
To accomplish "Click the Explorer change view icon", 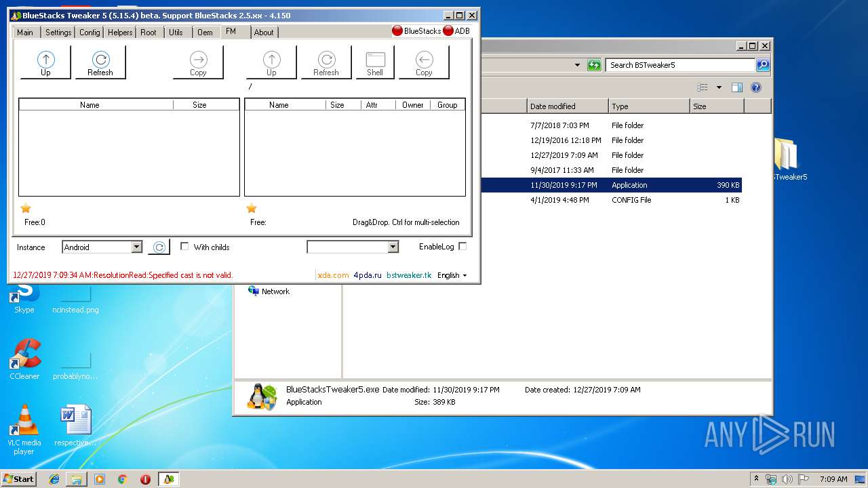I will click(703, 87).
